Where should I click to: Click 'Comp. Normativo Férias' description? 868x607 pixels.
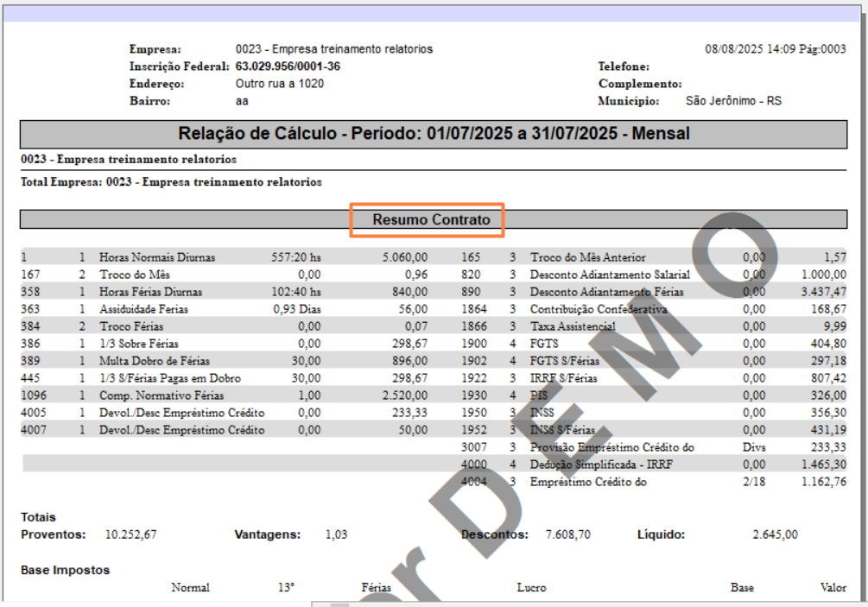coord(162,395)
